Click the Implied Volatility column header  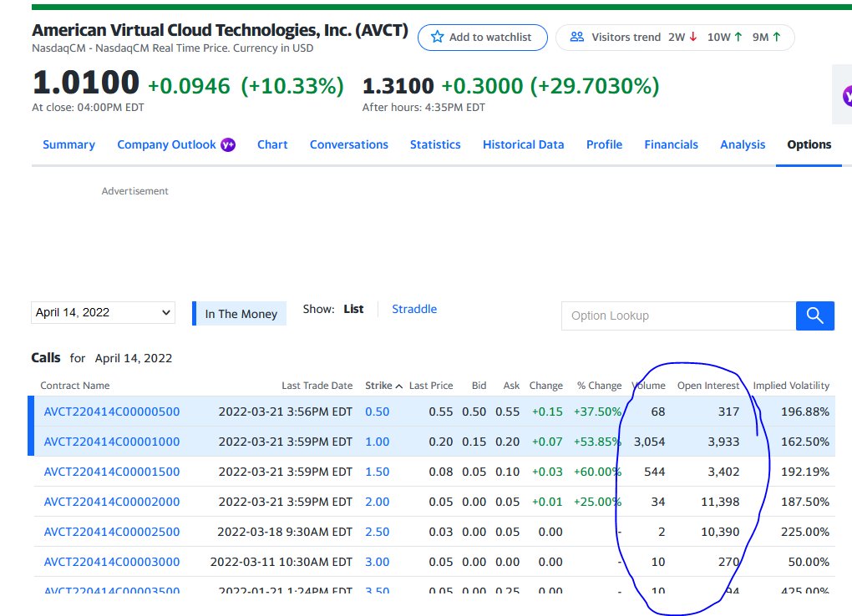click(x=791, y=386)
